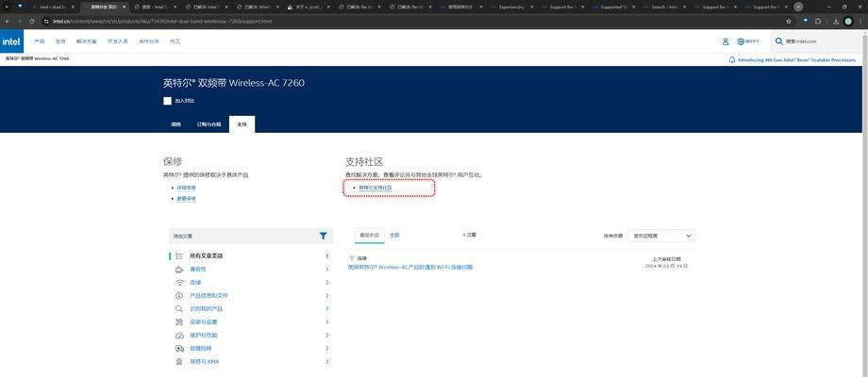868x377 pixels.
Task: Open the browser extensions puzzle icon
Action: [x=818, y=21]
